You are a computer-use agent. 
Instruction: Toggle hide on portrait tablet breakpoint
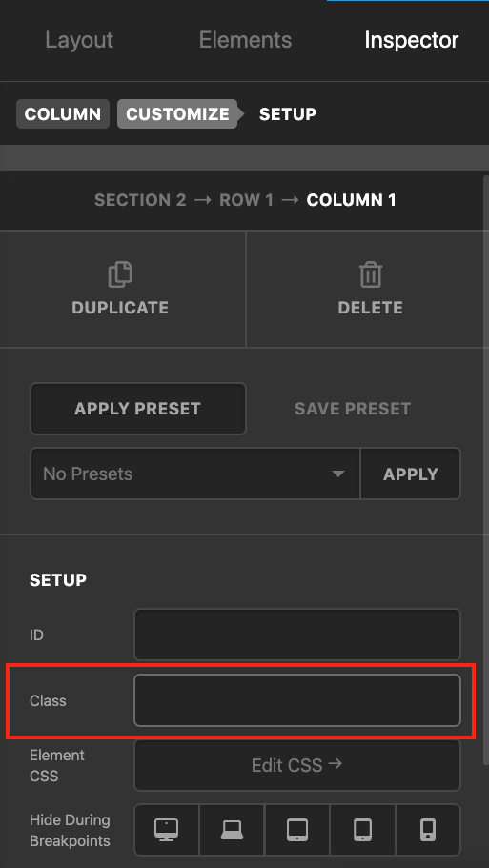tap(363, 830)
